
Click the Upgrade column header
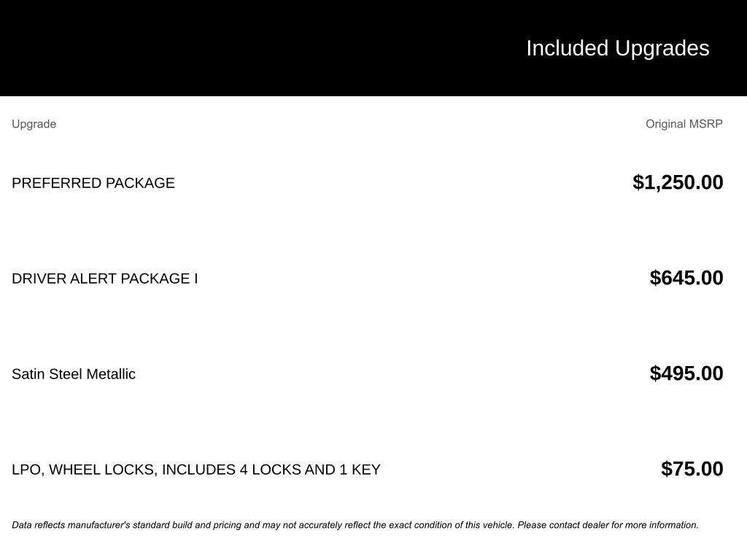coord(34,124)
